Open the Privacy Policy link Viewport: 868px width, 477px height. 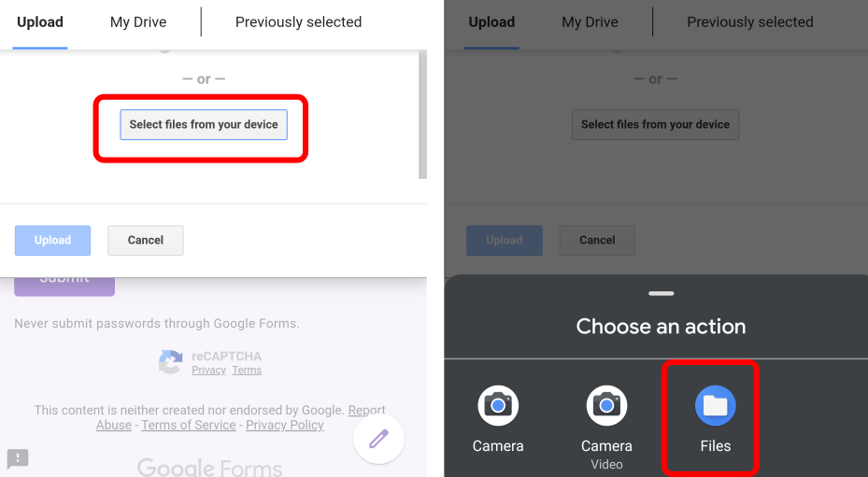pyautogui.click(x=285, y=425)
